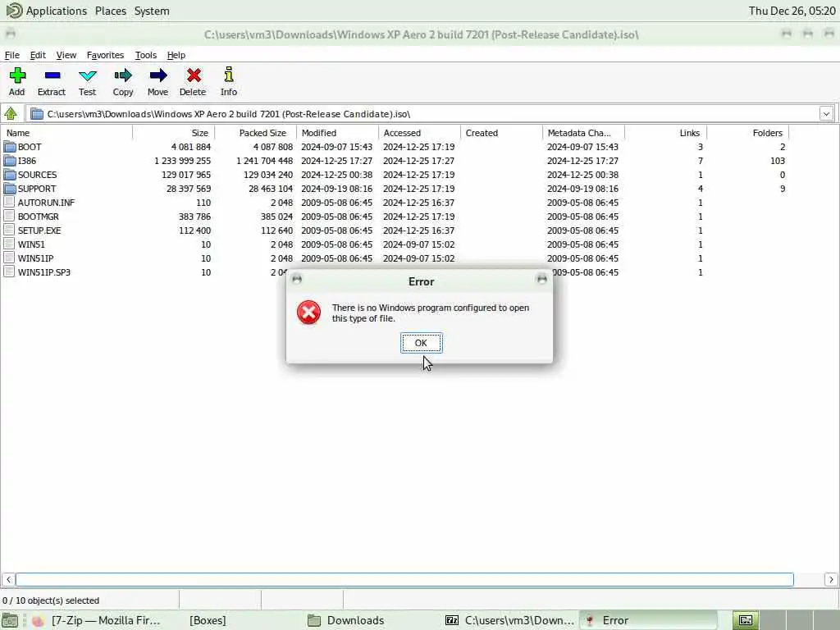Open the Help menu
Screen dimensions: 840x630
(176, 55)
